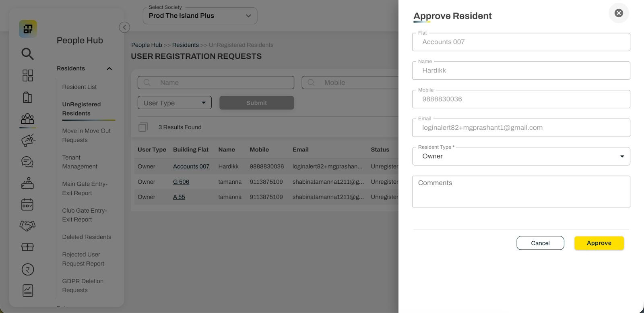Click the Email field in Approve Resident
The width and height of the screenshot is (644, 313).
coord(521,128)
